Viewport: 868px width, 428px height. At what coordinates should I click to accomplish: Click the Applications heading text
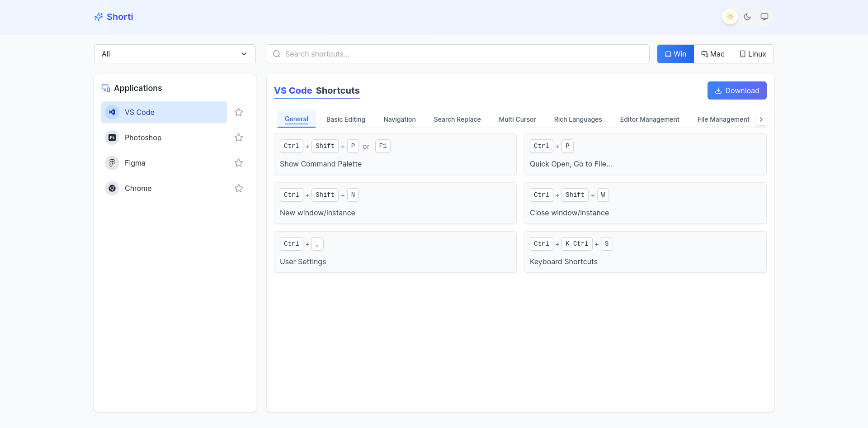point(138,88)
